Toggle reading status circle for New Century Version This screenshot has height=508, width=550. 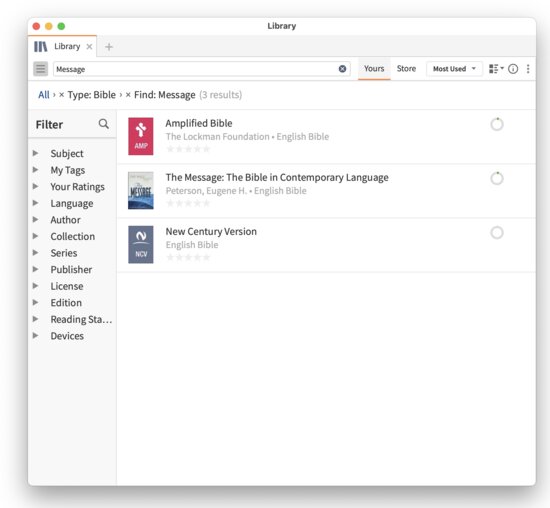click(x=497, y=233)
